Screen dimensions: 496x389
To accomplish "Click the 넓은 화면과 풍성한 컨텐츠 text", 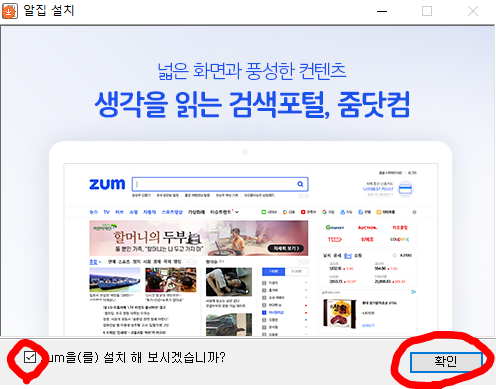I will click(x=252, y=70).
